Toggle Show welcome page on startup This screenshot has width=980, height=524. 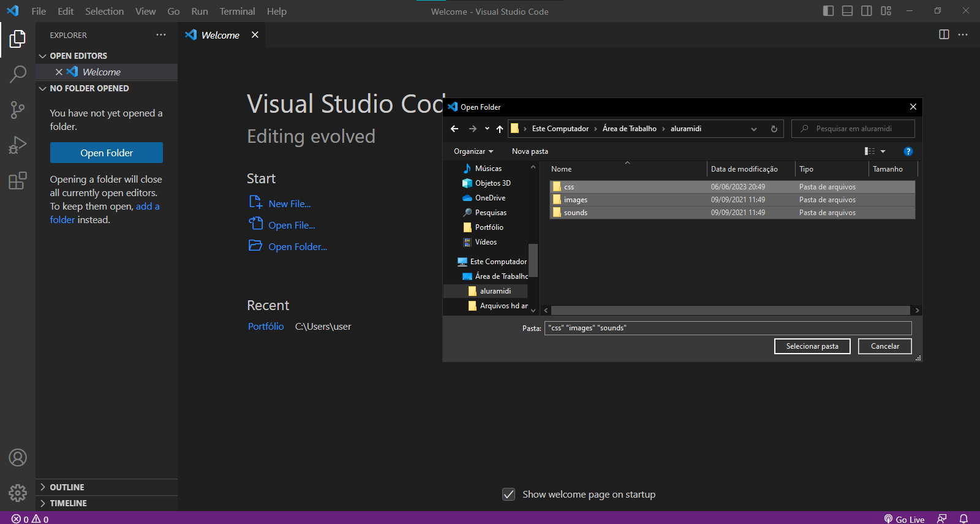[x=509, y=495]
